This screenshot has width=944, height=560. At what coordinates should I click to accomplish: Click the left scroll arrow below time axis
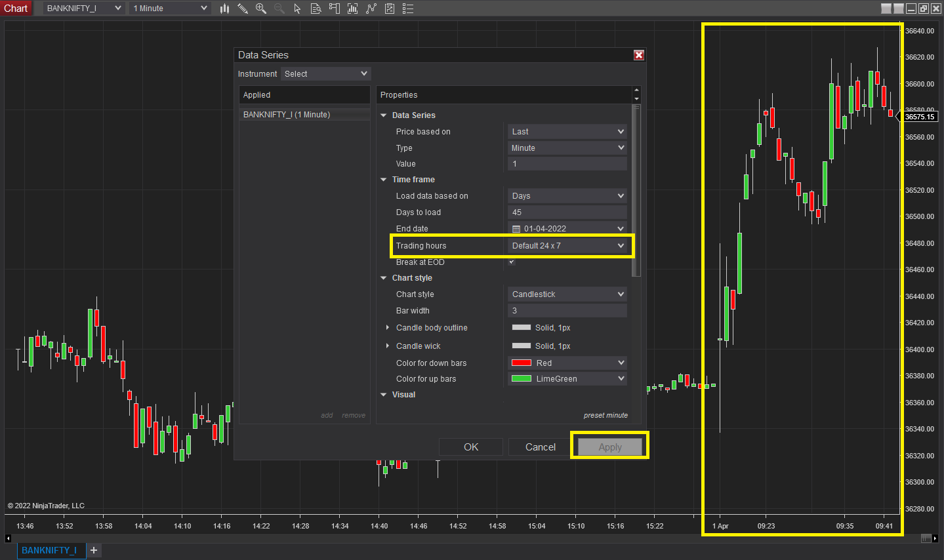pos(8,538)
